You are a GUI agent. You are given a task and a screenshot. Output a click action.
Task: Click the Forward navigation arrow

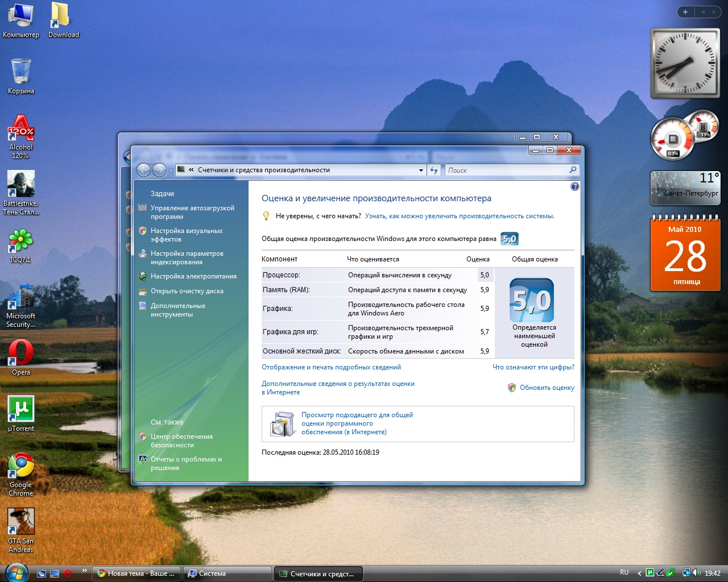(x=160, y=170)
